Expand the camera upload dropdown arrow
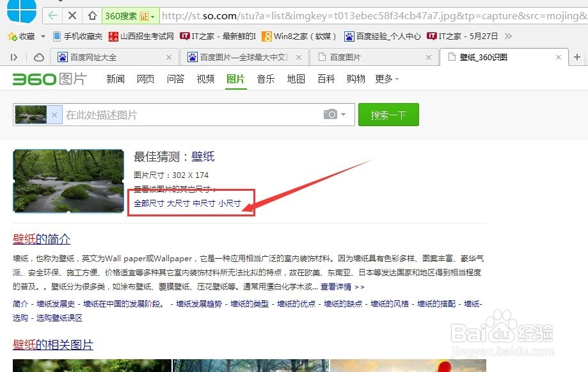 coord(342,115)
